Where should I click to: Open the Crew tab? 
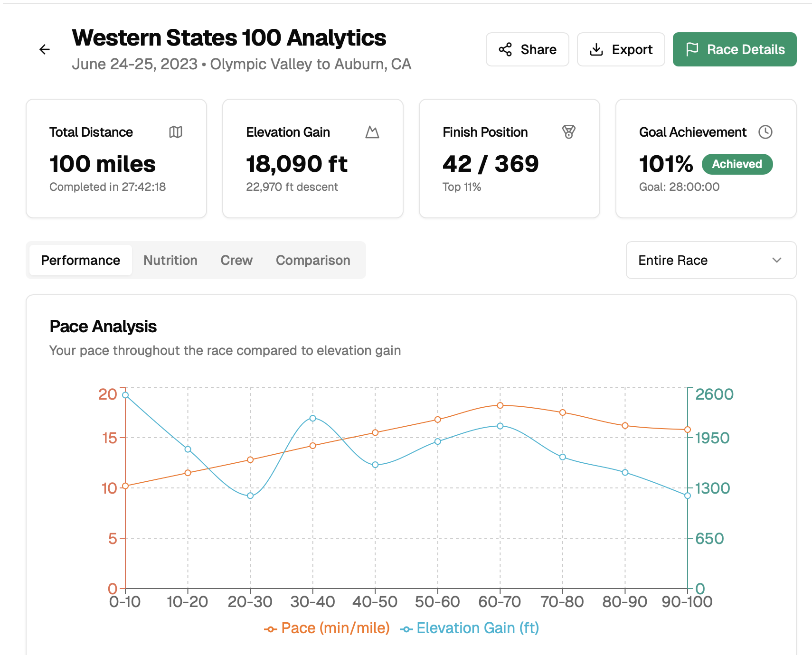click(x=236, y=260)
